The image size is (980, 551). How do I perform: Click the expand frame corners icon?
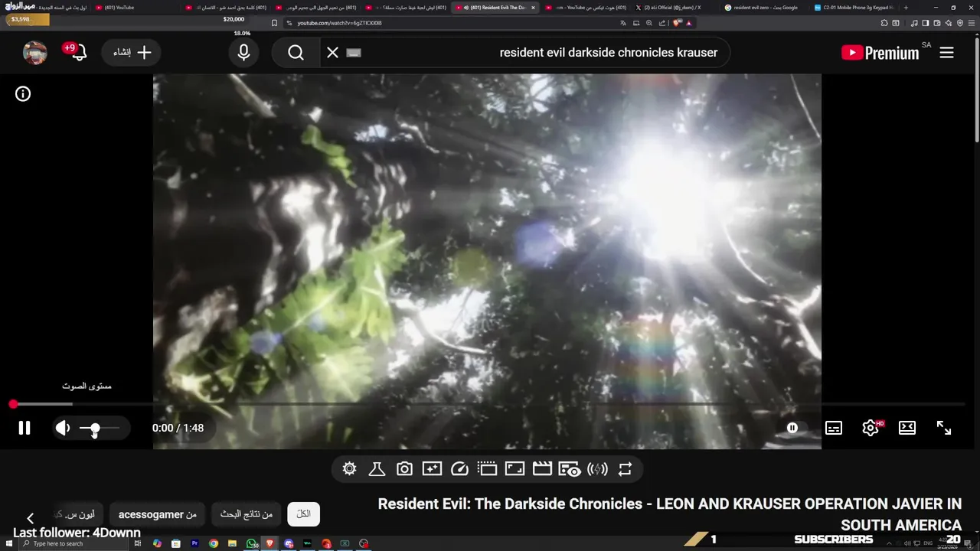click(514, 469)
